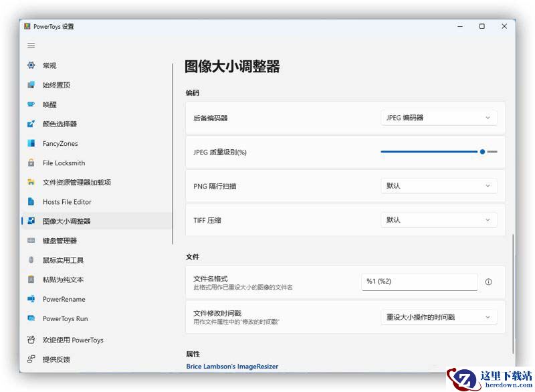Viewport: 535px width, 392px height.
Task: Select FancyZones in the sidebar
Action: tap(98, 143)
